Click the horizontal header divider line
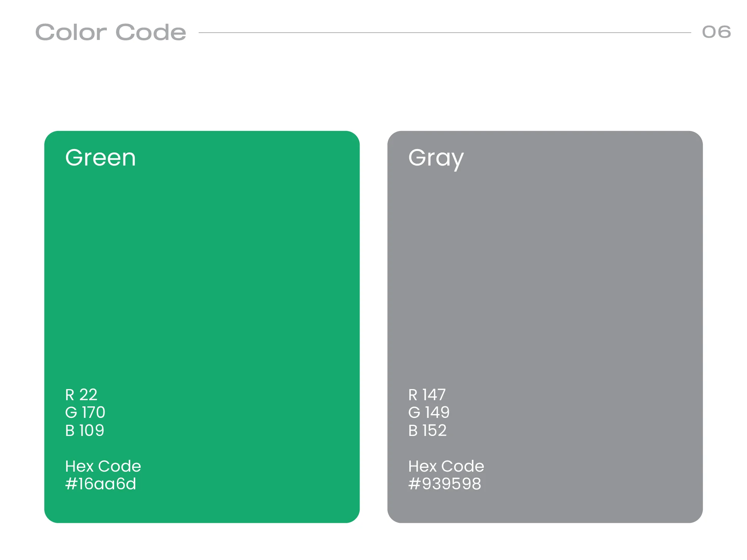The width and height of the screenshot is (747, 560). coord(444,33)
